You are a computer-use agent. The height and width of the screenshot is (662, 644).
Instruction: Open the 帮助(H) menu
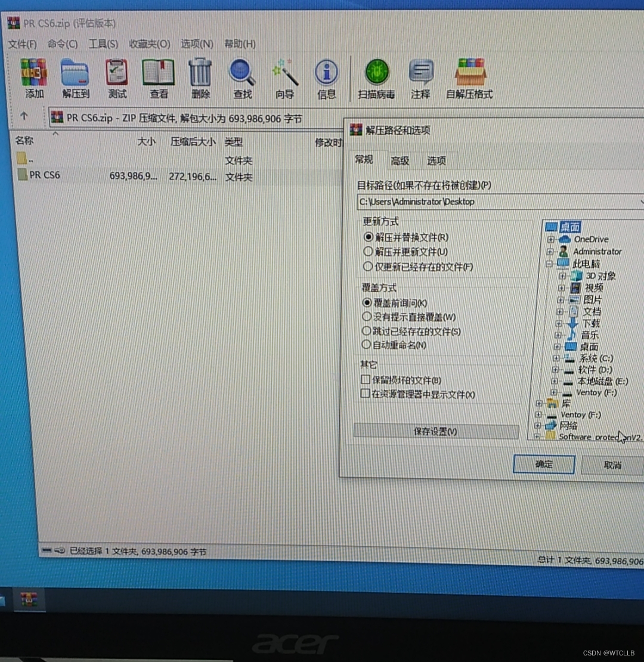(x=240, y=44)
